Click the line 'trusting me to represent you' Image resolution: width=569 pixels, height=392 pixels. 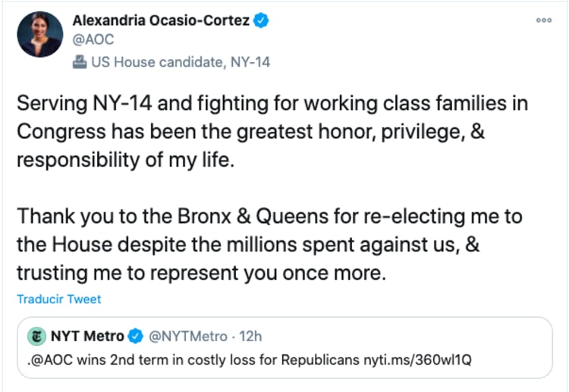(x=201, y=273)
